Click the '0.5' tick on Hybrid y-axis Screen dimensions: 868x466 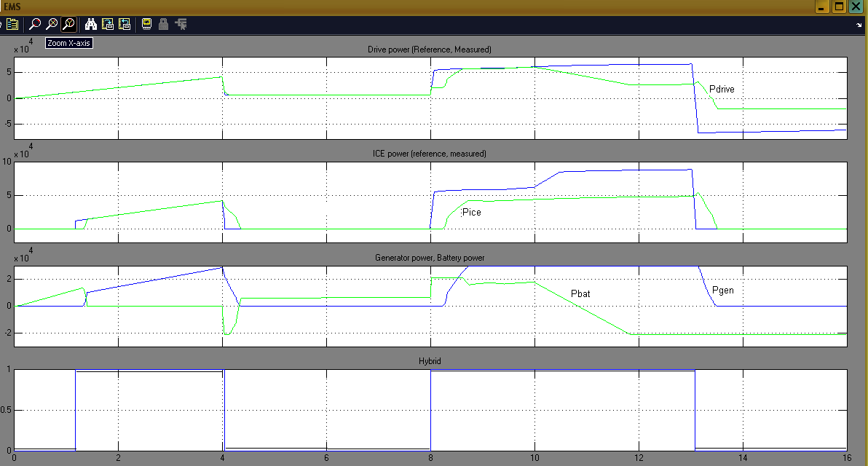click(6, 410)
